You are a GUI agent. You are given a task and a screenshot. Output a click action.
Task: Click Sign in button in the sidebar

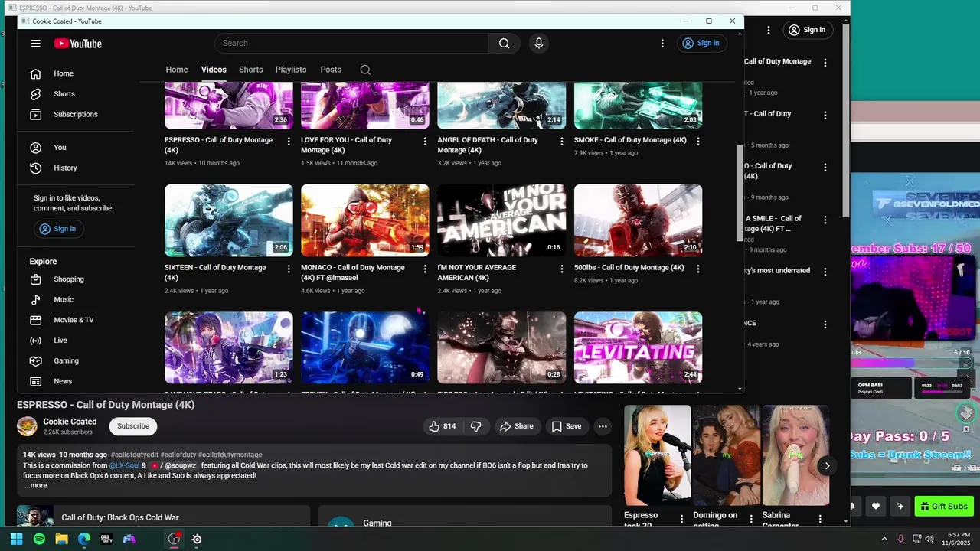[x=58, y=229]
